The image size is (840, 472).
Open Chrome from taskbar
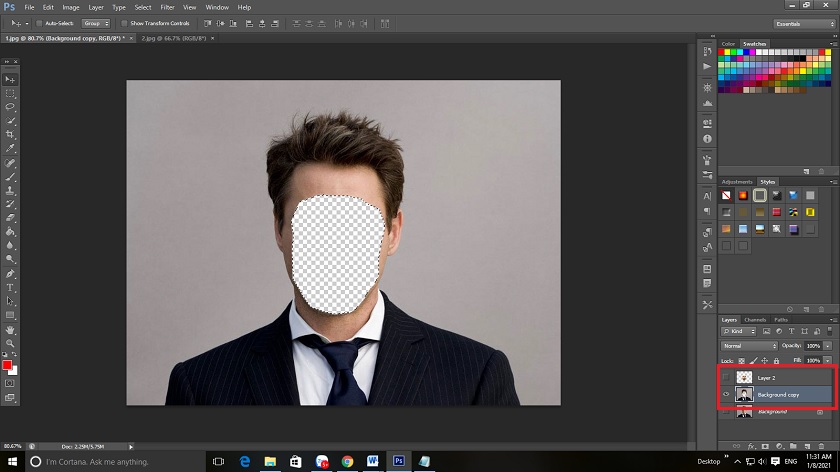point(347,461)
